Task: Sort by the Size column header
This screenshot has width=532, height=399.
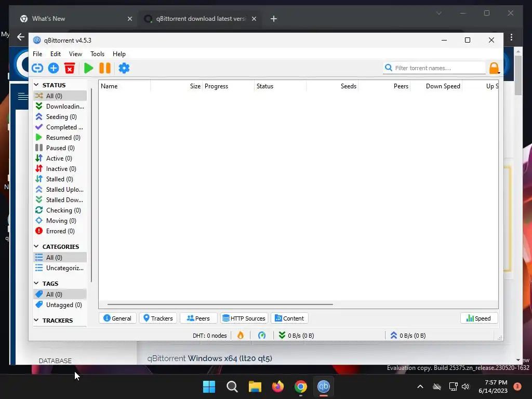Action: click(177, 86)
